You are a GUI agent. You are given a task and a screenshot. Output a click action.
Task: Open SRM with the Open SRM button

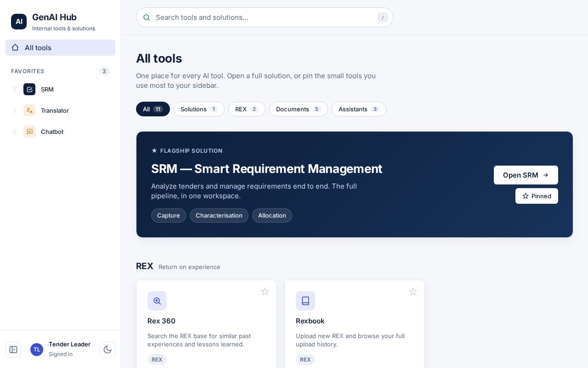point(526,175)
